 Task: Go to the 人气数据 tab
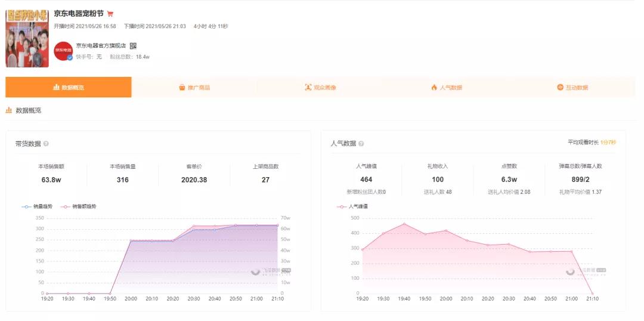[446, 87]
